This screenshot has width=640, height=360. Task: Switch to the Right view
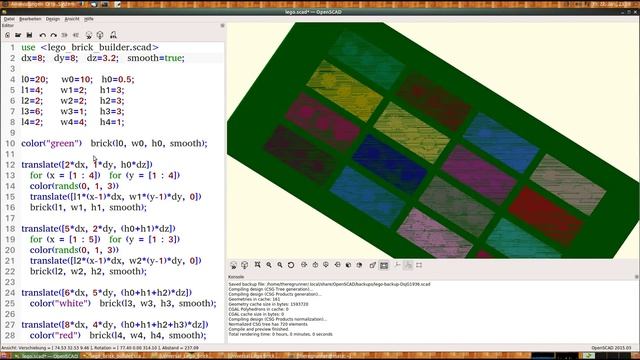[x=304, y=265]
